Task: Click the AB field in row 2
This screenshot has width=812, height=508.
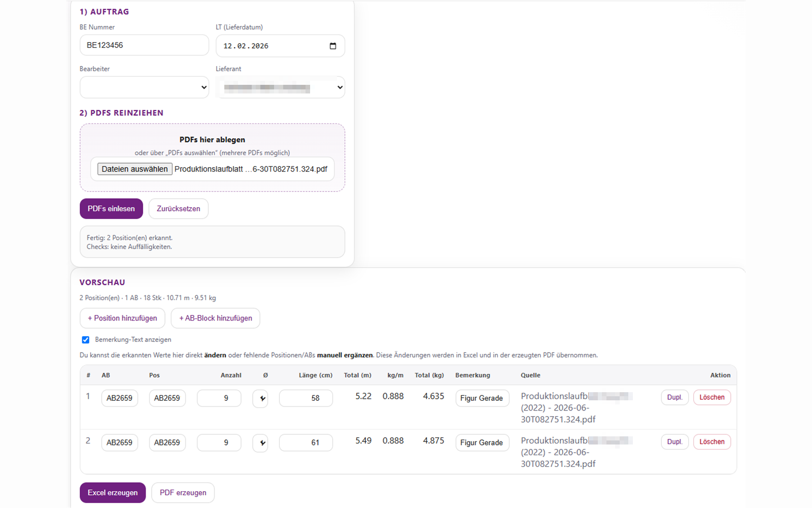Action: 119,442
